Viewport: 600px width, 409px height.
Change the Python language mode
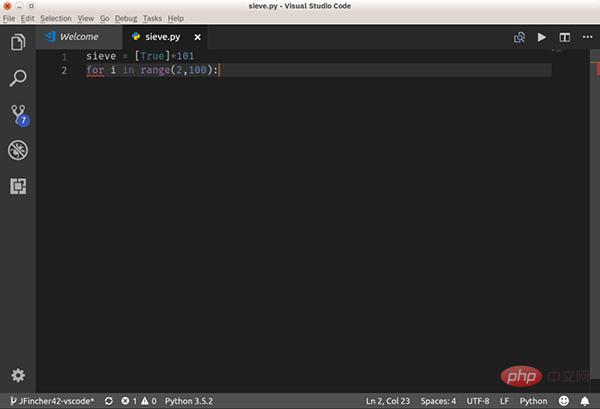533,401
